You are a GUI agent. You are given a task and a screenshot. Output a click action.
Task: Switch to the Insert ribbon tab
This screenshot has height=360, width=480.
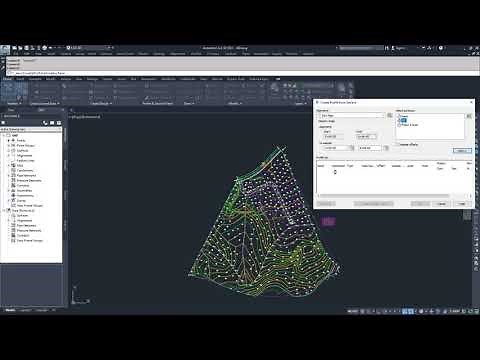(x=20, y=79)
